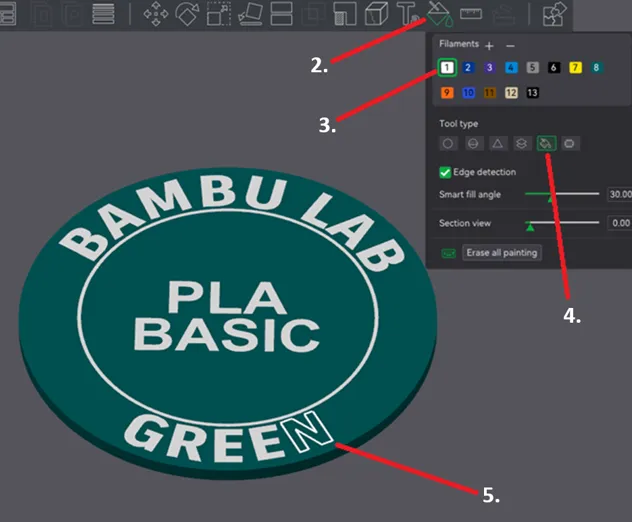Select filament 4 light blue swatch

tap(511, 67)
